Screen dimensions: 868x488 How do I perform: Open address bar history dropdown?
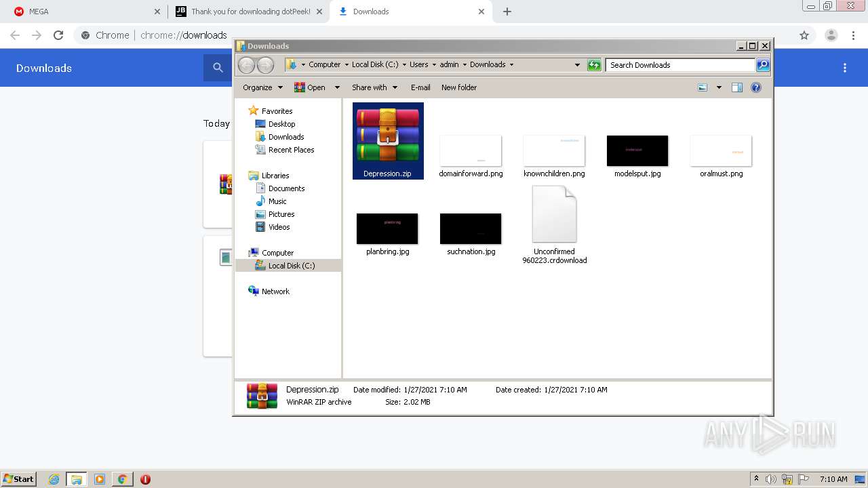click(x=577, y=65)
